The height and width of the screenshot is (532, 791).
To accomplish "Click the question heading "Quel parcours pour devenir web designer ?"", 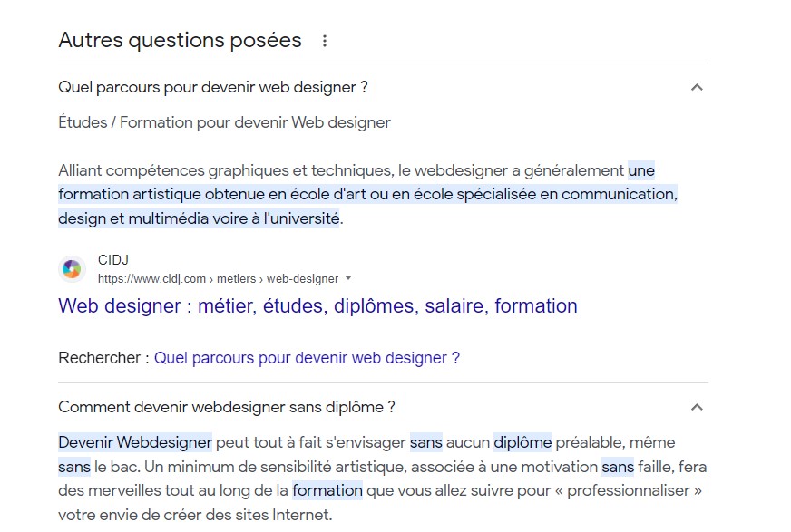I will click(x=213, y=88).
